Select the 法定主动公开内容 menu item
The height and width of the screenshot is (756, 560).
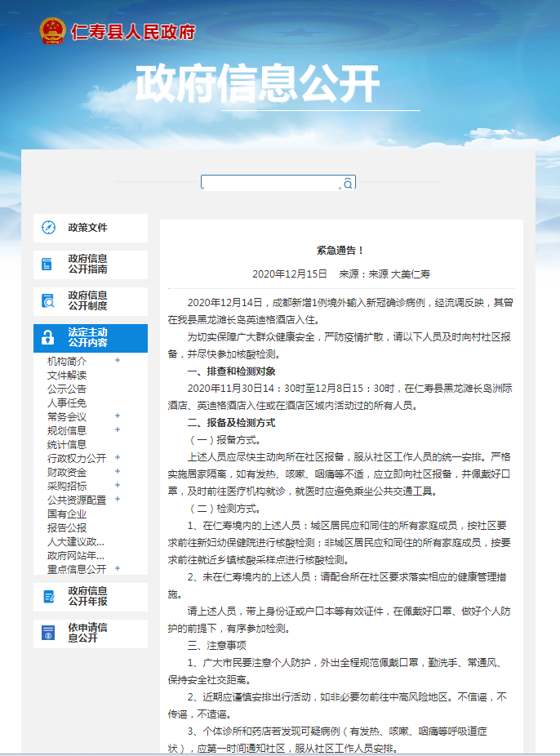(91, 338)
